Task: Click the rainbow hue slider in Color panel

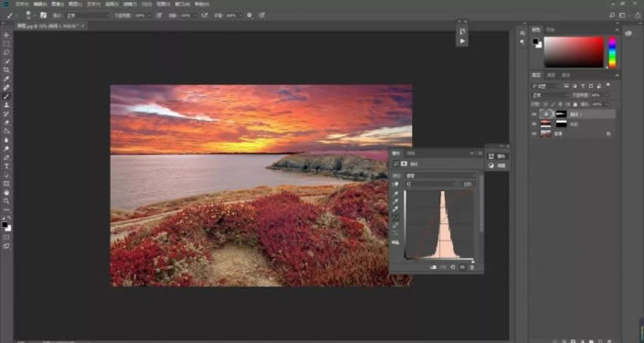Action: pos(612,52)
